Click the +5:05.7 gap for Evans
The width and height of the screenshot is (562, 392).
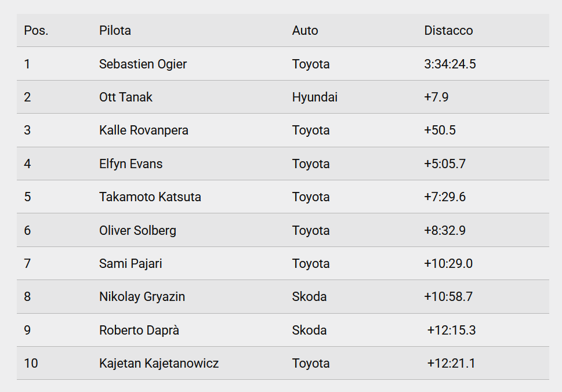(x=445, y=164)
